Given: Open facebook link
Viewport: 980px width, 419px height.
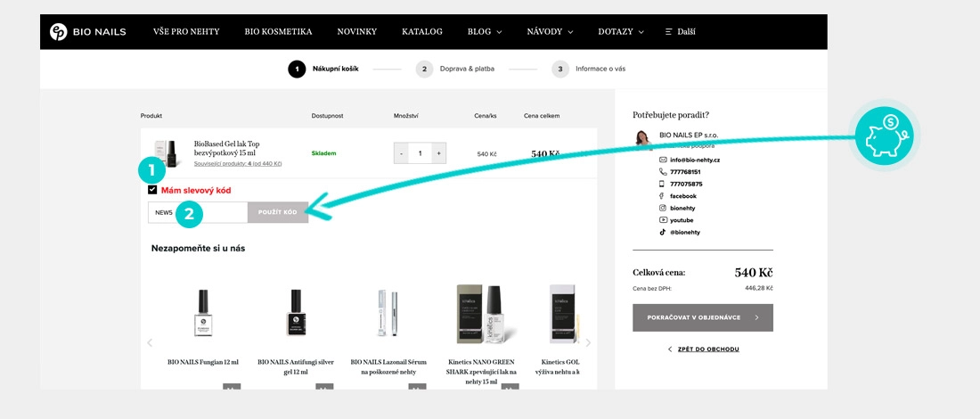Looking at the screenshot, I should coord(683,196).
